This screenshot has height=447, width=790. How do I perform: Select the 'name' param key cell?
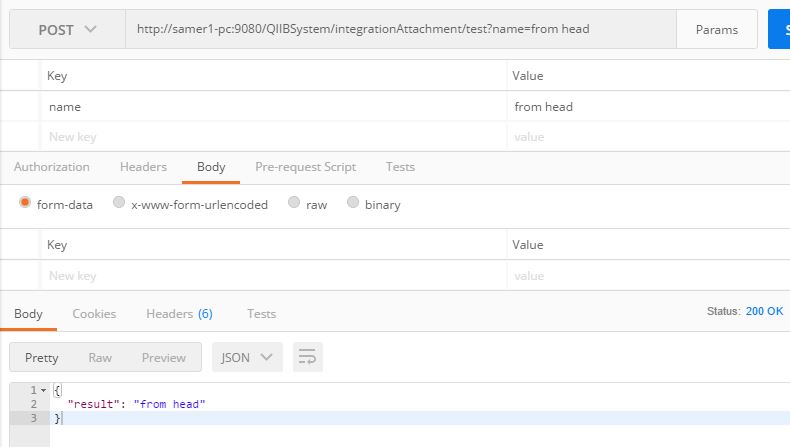[x=274, y=107]
